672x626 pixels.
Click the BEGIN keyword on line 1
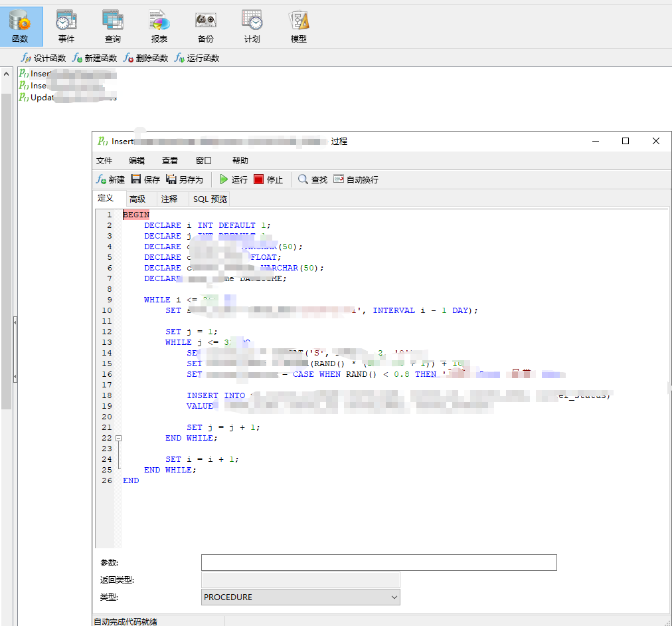(x=136, y=215)
